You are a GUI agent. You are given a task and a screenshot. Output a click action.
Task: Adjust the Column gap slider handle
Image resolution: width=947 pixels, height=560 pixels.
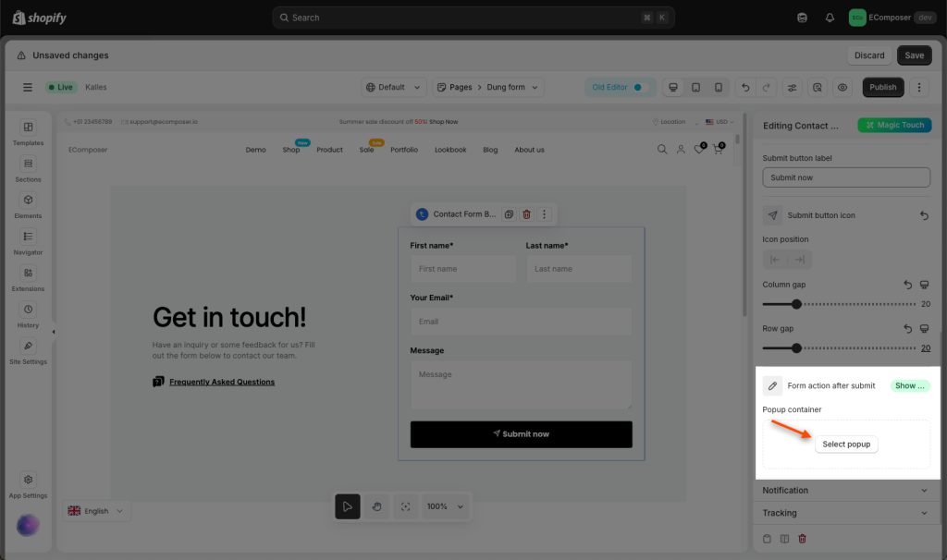click(796, 304)
